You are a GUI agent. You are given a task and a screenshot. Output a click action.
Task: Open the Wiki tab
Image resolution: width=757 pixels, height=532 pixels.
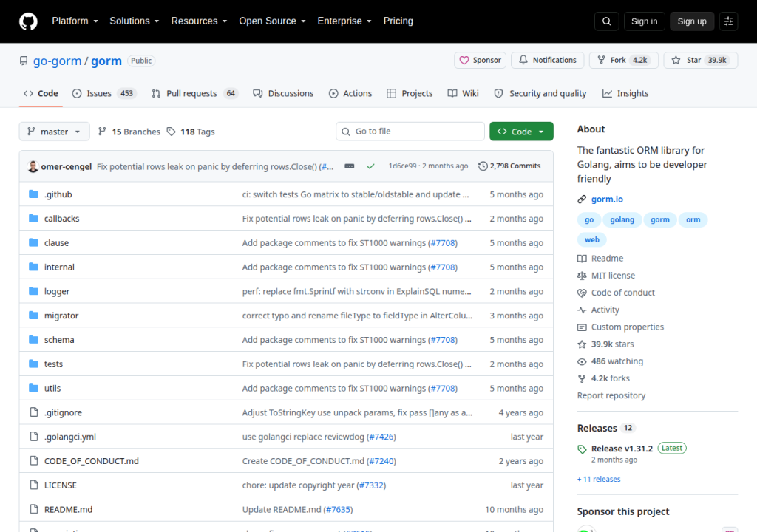pos(463,93)
